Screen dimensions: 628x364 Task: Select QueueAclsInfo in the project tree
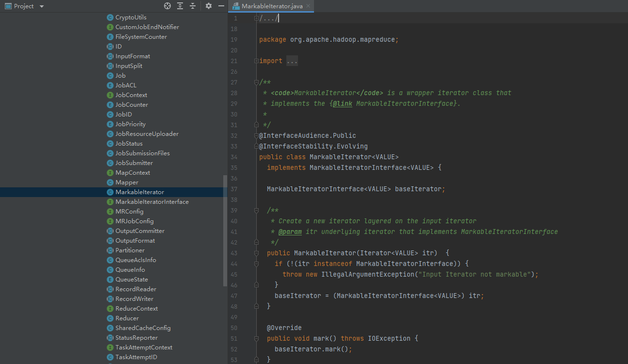coord(136,260)
